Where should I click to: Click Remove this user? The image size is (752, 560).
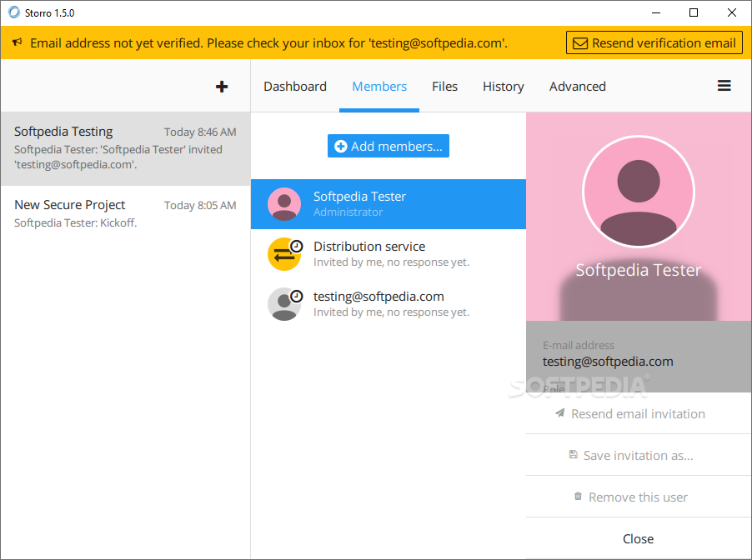(x=639, y=497)
